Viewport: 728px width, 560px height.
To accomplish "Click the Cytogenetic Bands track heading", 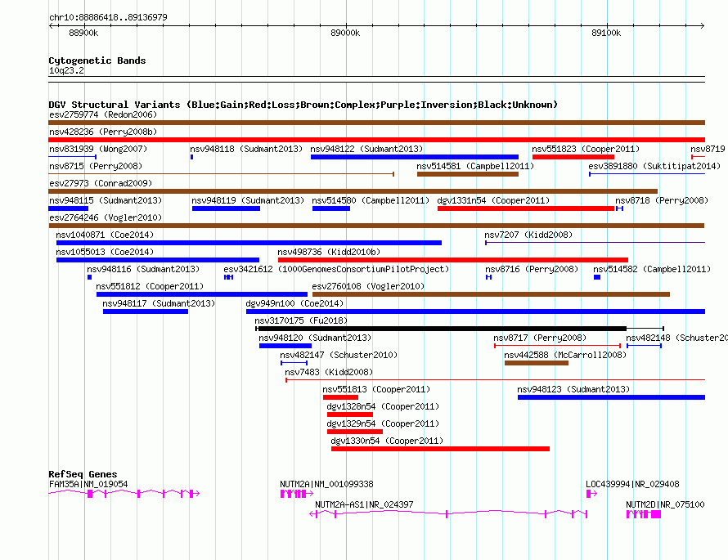I will tap(97, 60).
